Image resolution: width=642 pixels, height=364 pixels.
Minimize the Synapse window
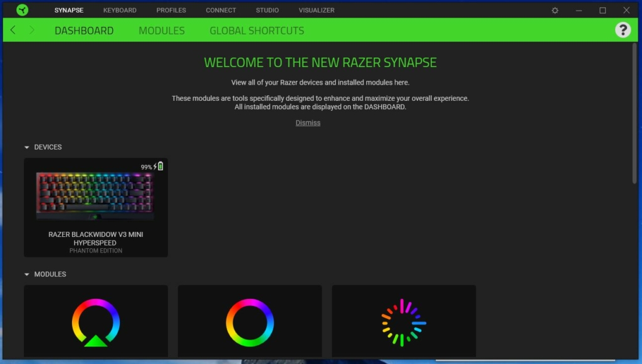click(579, 10)
